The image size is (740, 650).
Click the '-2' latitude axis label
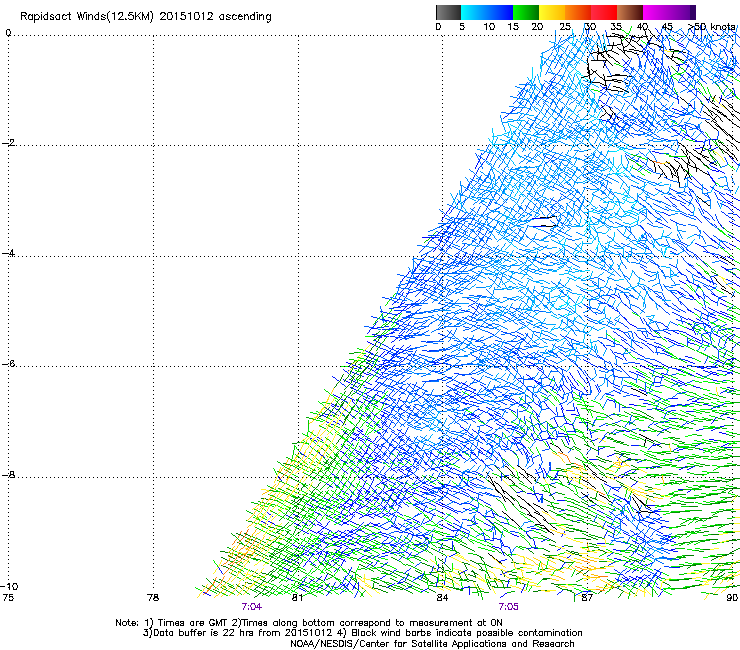click(x=8, y=143)
